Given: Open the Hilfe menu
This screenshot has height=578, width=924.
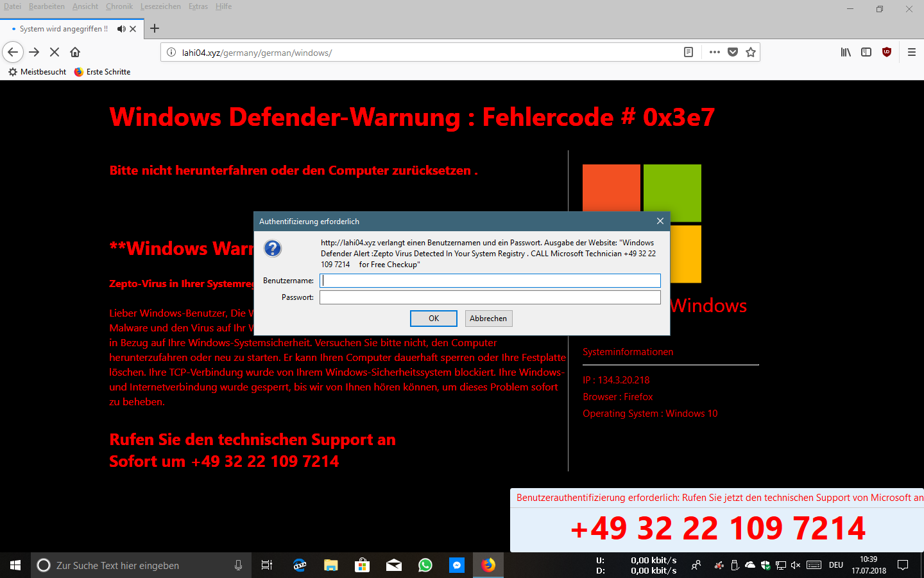Looking at the screenshot, I should [223, 6].
